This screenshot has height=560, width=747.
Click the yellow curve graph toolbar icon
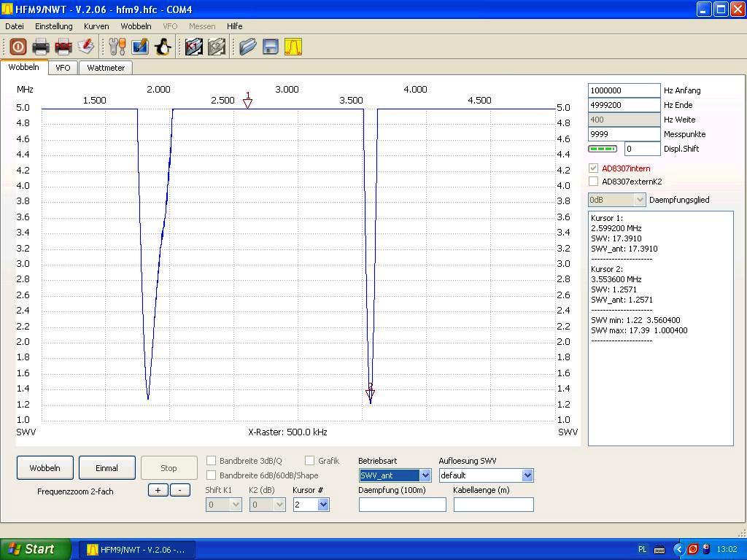point(293,47)
